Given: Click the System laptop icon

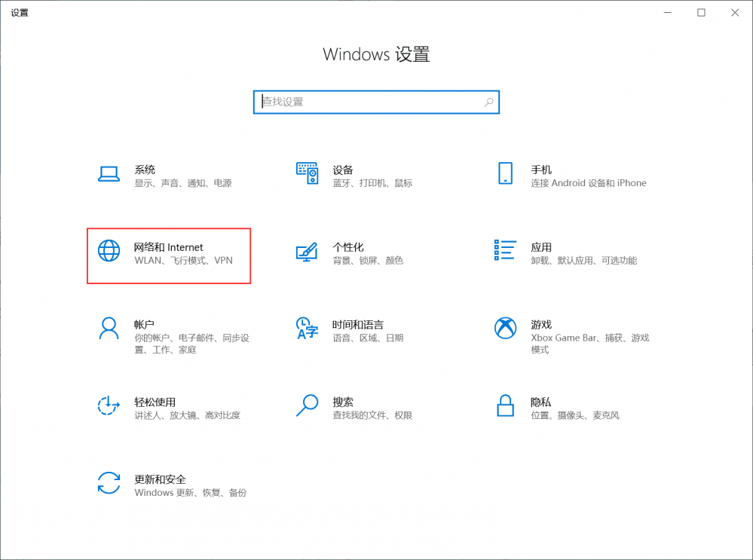Looking at the screenshot, I should click(109, 174).
